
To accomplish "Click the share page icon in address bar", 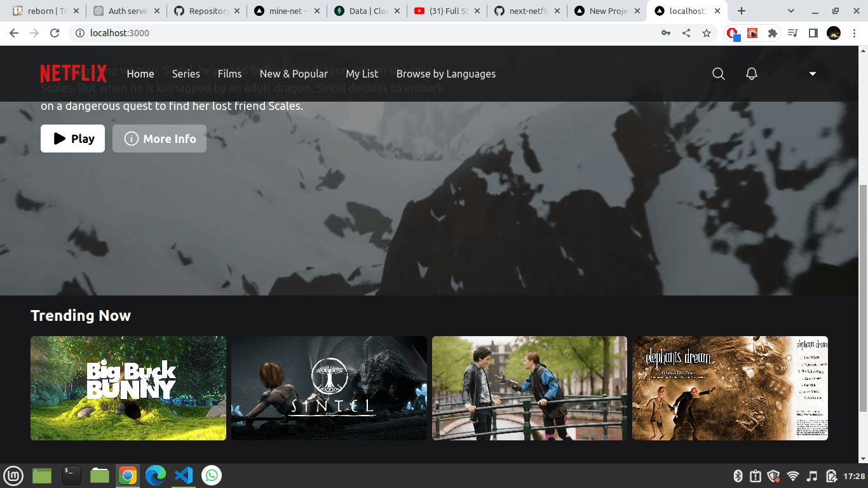I will point(686,33).
